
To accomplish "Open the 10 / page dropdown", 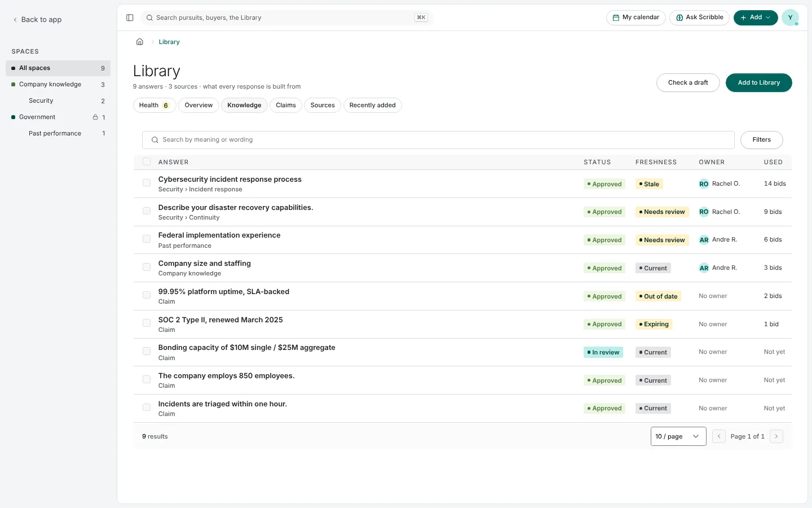I will [x=678, y=436].
